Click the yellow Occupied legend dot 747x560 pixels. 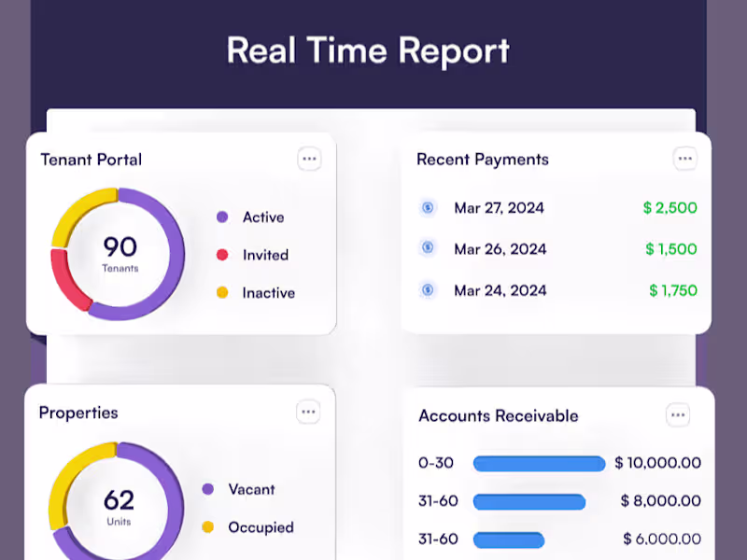click(207, 526)
